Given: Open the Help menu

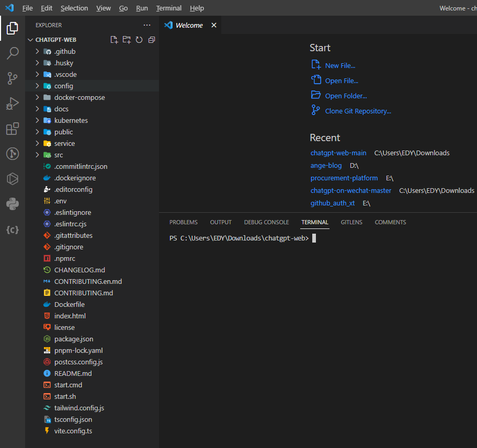Looking at the screenshot, I should pos(197,8).
